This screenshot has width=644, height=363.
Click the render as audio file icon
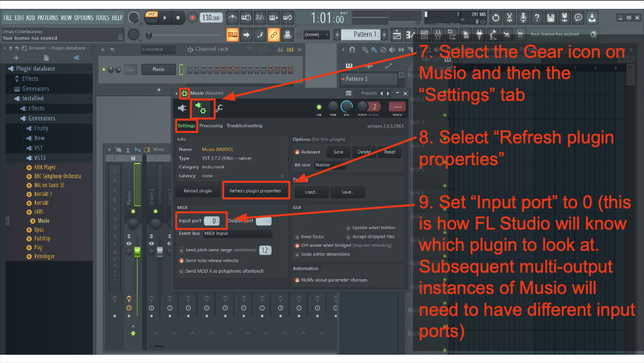pos(565,18)
